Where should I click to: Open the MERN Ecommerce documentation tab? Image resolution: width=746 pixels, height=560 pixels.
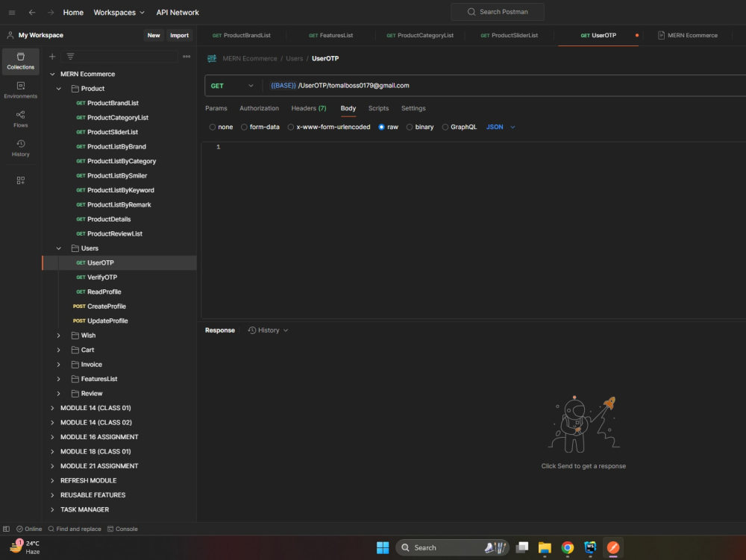(688, 35)
